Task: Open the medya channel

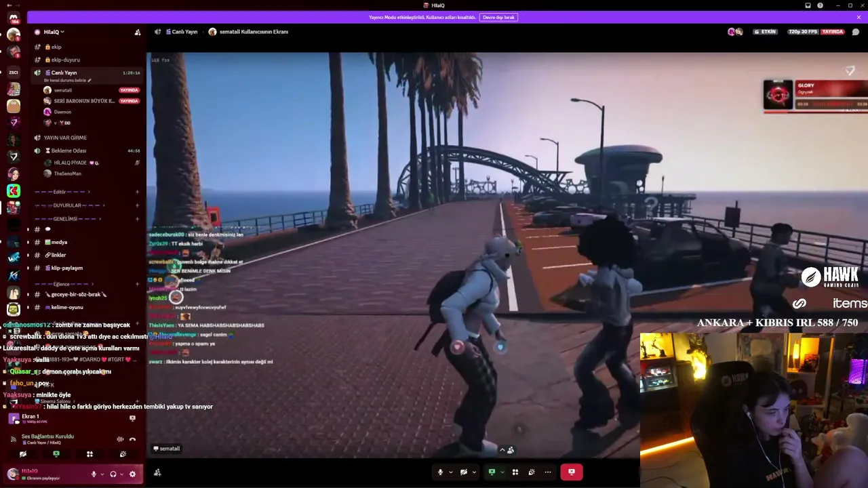Action: 88,242
